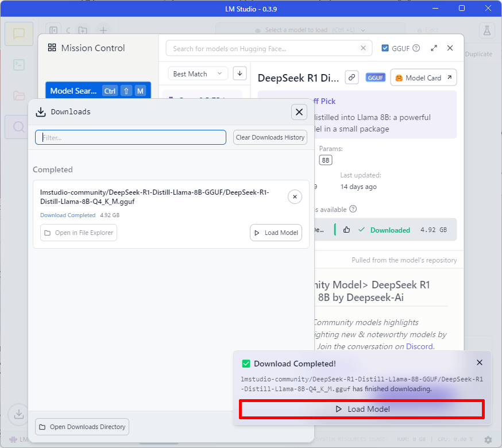Open the Best Match sort dropdown
Screen dimensions: 502x448
198,74
